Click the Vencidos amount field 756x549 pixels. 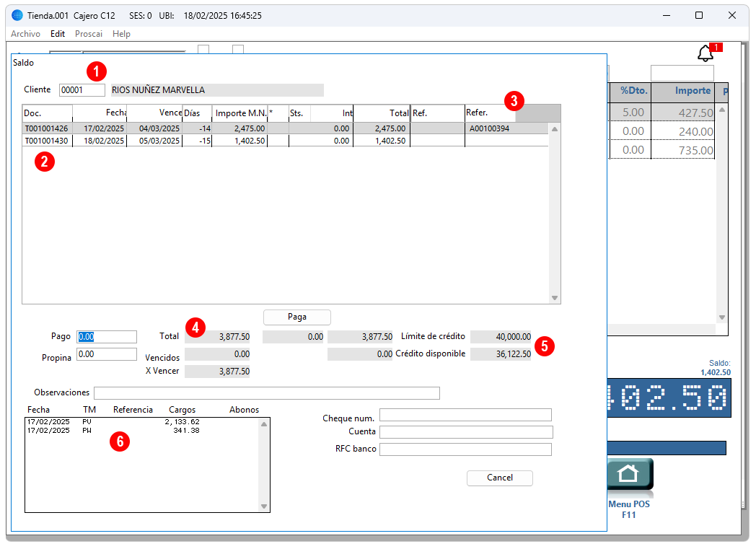pos(217,354)
